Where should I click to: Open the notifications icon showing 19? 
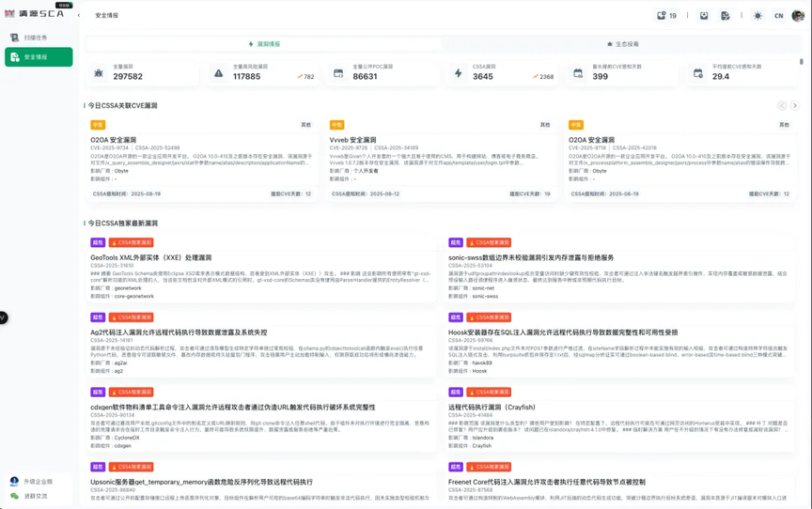coord(666,16)
